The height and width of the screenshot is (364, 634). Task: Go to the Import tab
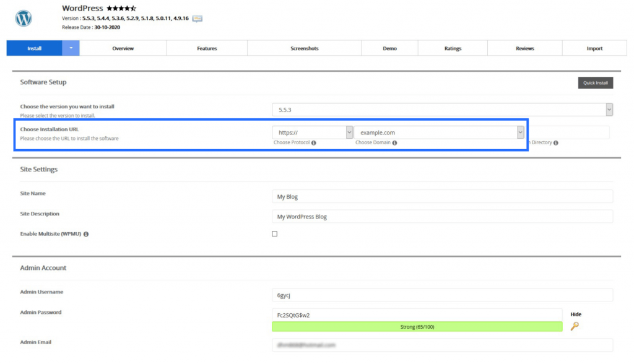594,48
